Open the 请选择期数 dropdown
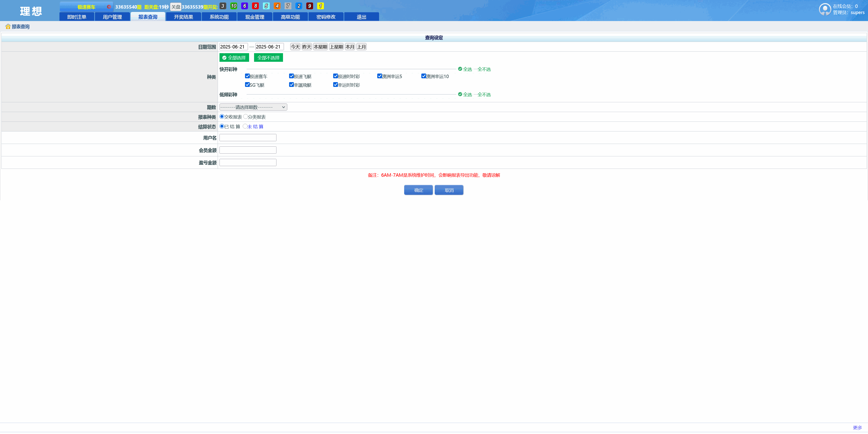This screenshot has height=434, width=868. tap(253, 107)
